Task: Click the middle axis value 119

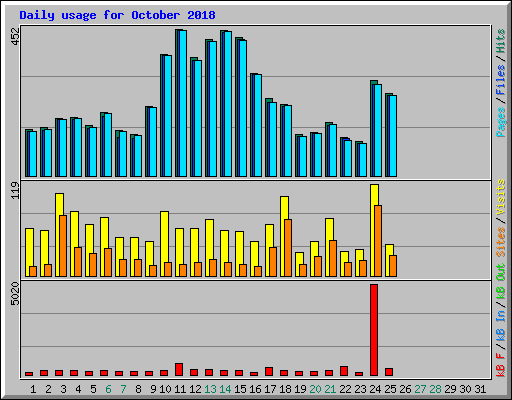Action: click(x=15, y=191)
